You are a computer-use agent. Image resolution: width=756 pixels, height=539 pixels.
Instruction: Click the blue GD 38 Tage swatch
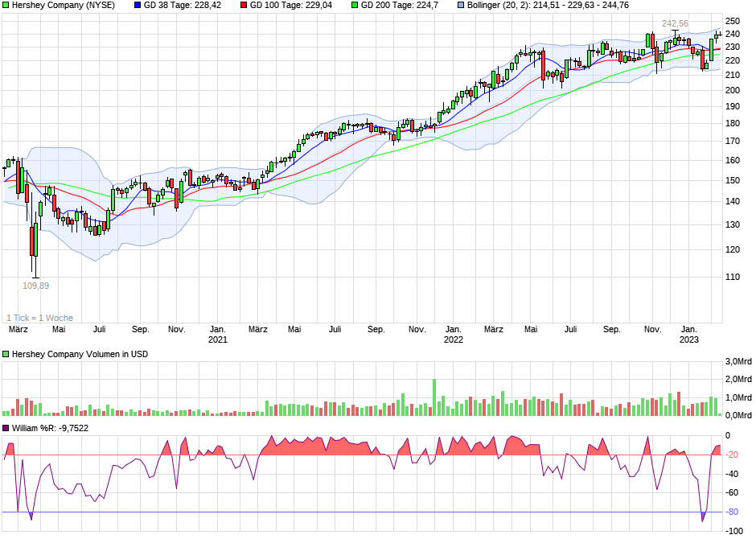(x=138, y=6)
